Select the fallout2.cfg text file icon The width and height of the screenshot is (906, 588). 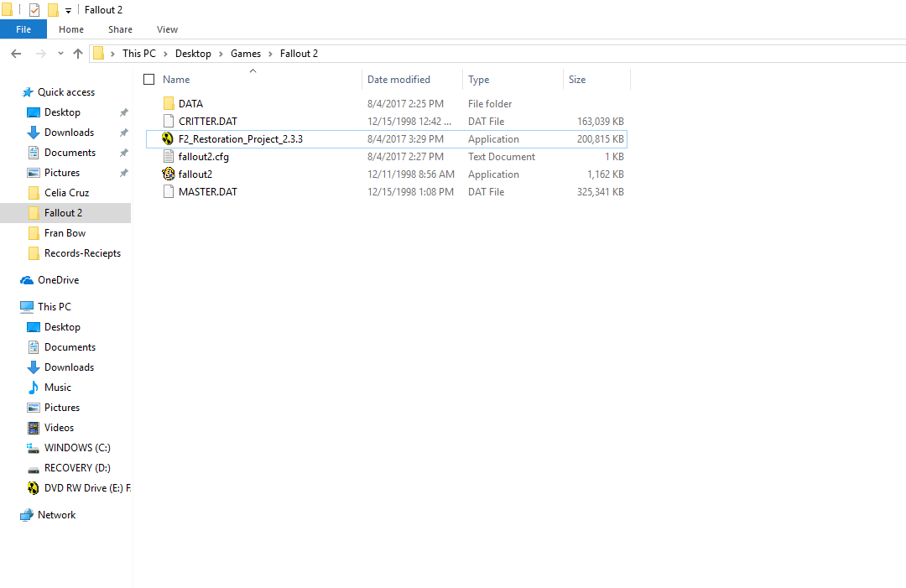tap(168, 157)
